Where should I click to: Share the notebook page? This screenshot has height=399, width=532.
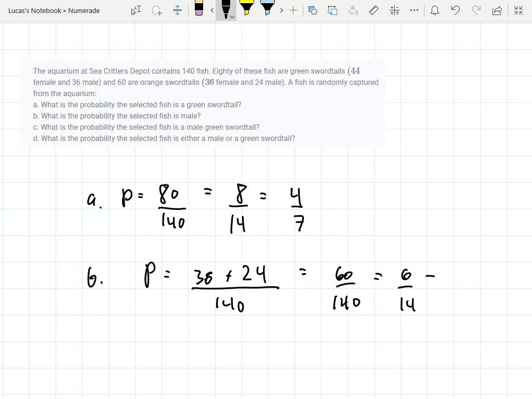coord(497,10)
